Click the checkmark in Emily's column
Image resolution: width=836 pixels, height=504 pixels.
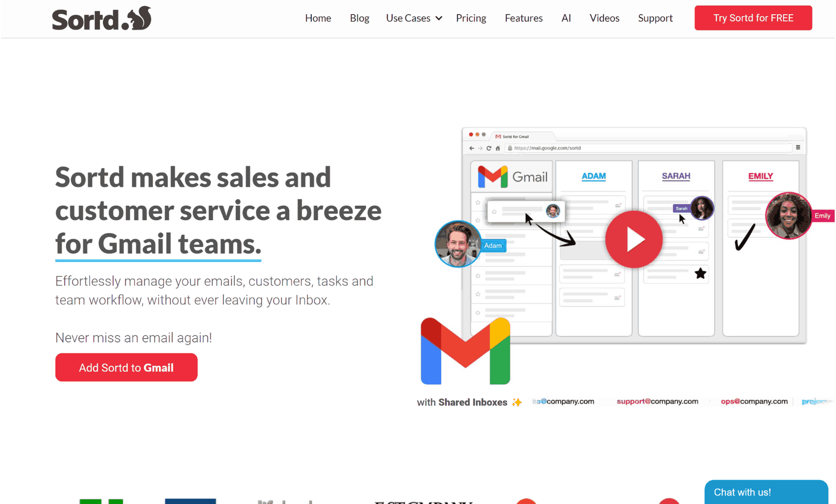744,237
